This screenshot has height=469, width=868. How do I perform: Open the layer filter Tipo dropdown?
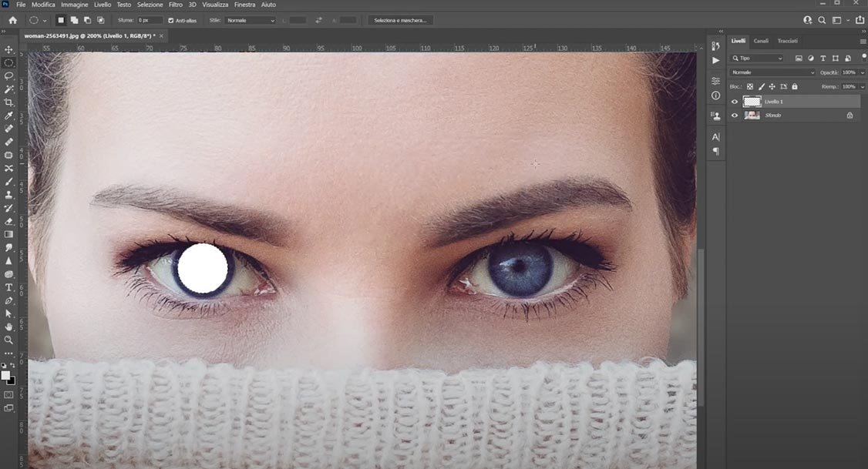coord(757,58)
